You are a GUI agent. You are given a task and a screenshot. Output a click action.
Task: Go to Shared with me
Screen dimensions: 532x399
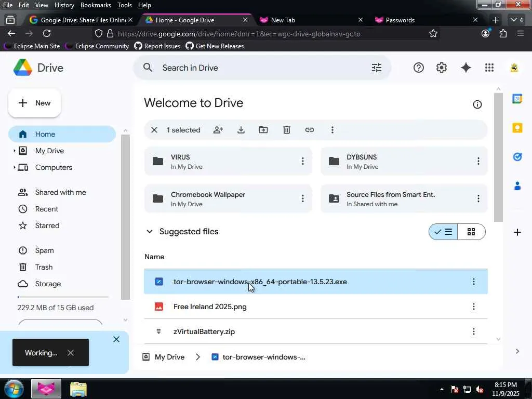[x=62, y=192]
